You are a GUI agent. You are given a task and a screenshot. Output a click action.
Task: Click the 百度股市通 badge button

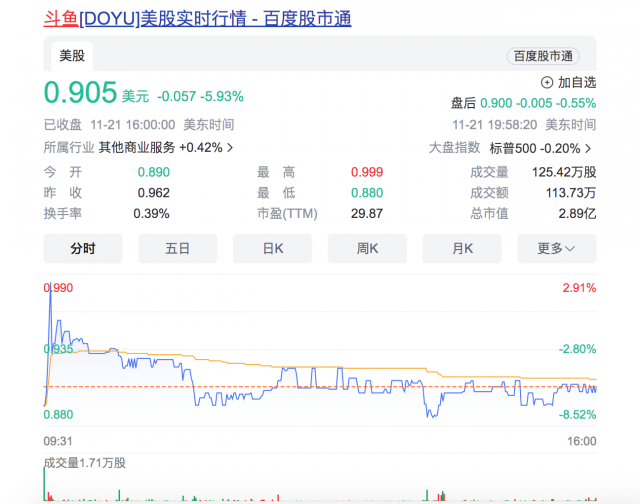coord(543,56)
